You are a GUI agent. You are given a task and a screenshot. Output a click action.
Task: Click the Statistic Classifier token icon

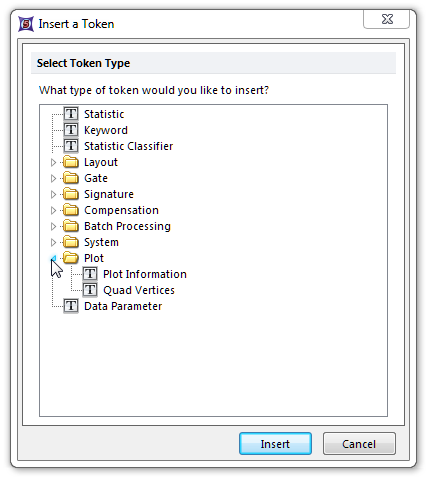click(x=71, y=146)
